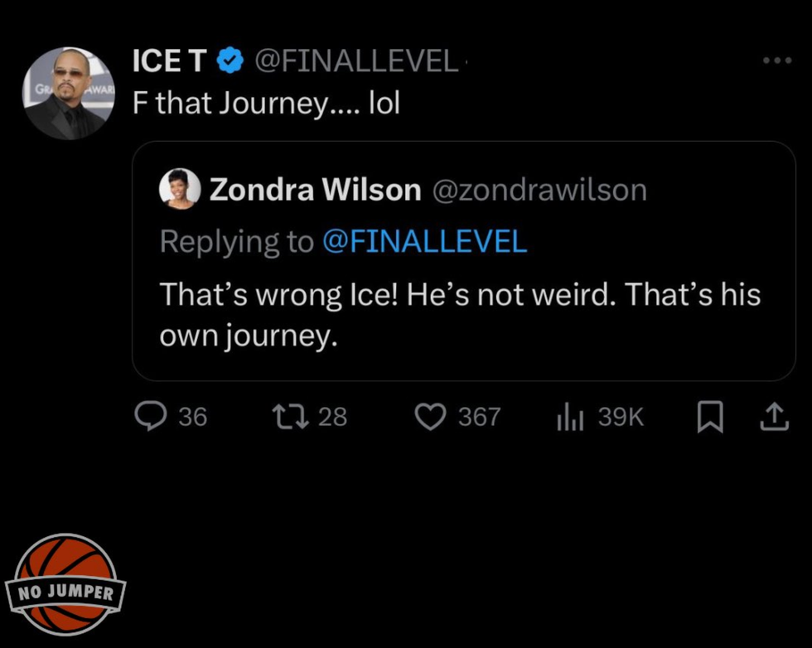The height and width of the screenshot is (648, 812).
Task: Click the 39K views count
Action: [x=621, y=416]
